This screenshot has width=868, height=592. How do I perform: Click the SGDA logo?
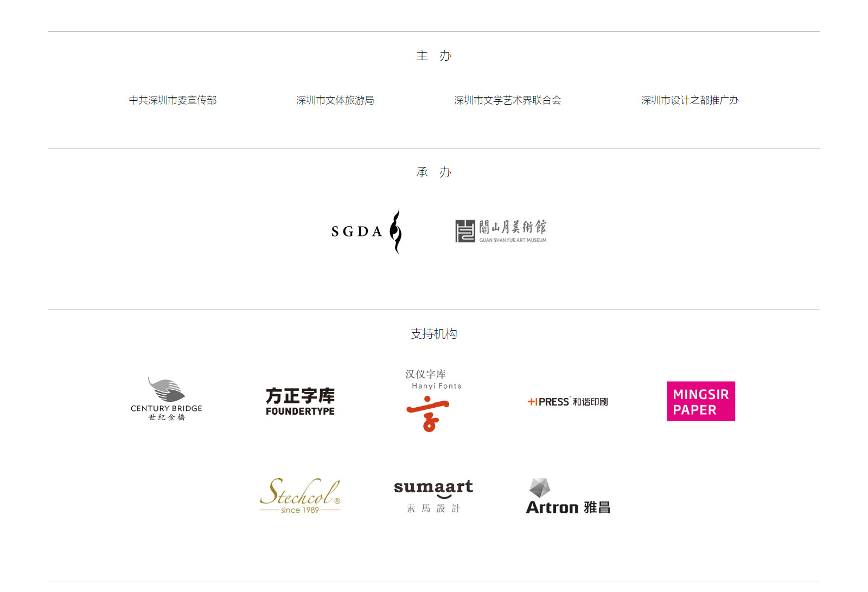pos(367,231)
